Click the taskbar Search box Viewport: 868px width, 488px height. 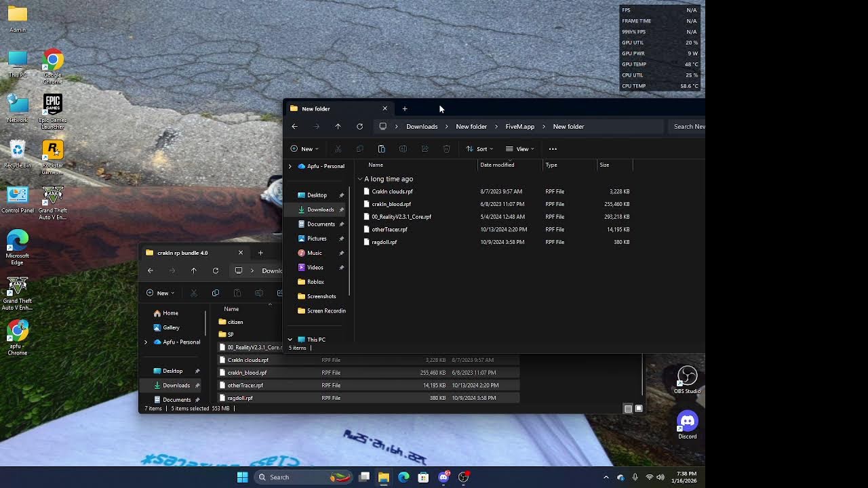click(x=304, y=477)
